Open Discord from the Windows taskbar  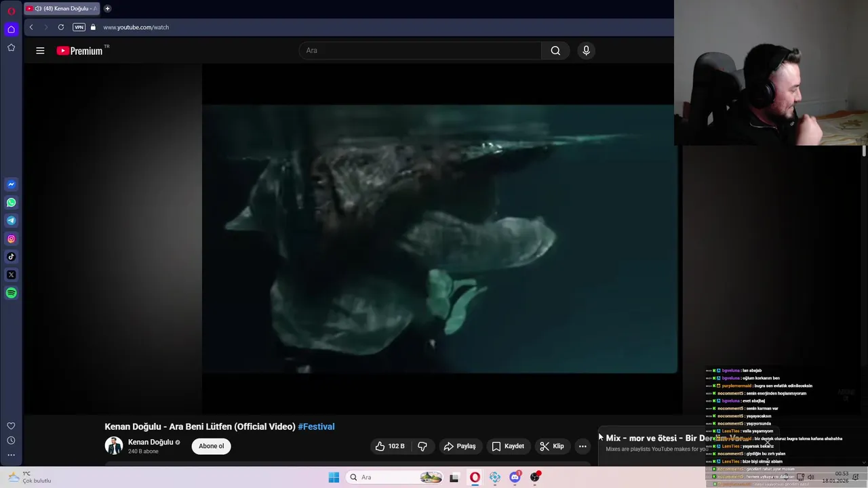[x=515, y=477]
